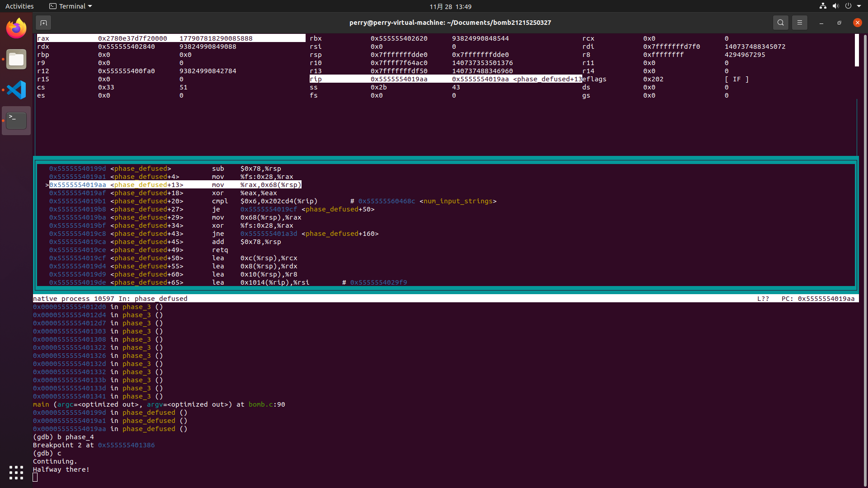Click the 'b phase_4' gdb command
This screenshot has height=488, width=868.
pyautogui.click(x=75, y=437)
